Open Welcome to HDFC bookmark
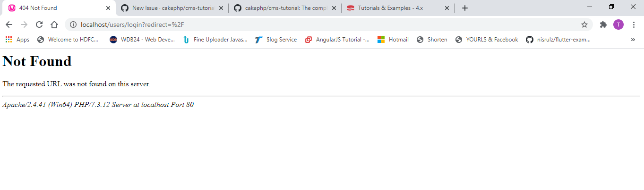The width and height of the screenshot is (644, 190). 68,40
